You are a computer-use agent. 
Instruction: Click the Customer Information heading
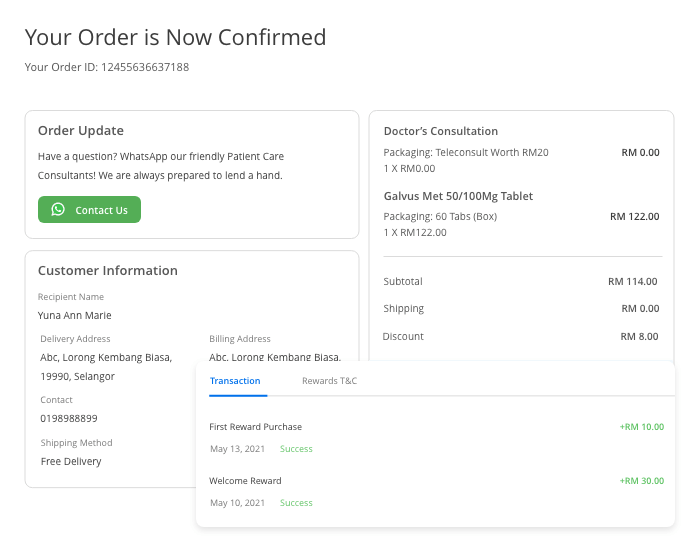(x=108, y=270)
